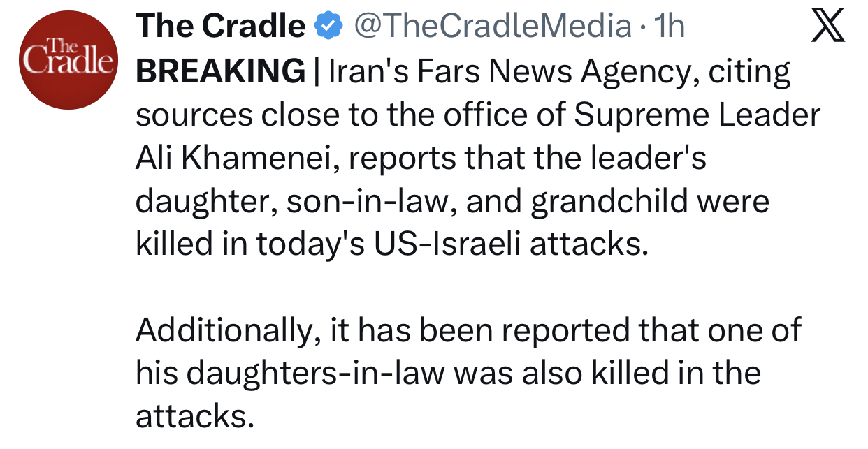Viewport: 868px width, 449px height.
Task: Click the name "Ali Khamenei" in the post
Action: point(227,159)
